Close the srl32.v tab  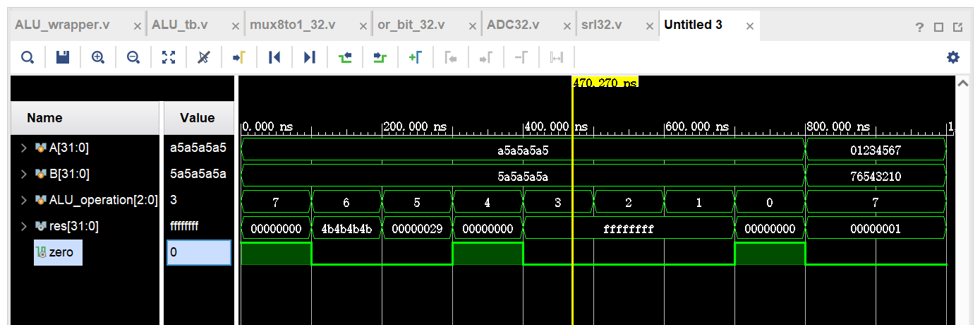click(648, 26)
